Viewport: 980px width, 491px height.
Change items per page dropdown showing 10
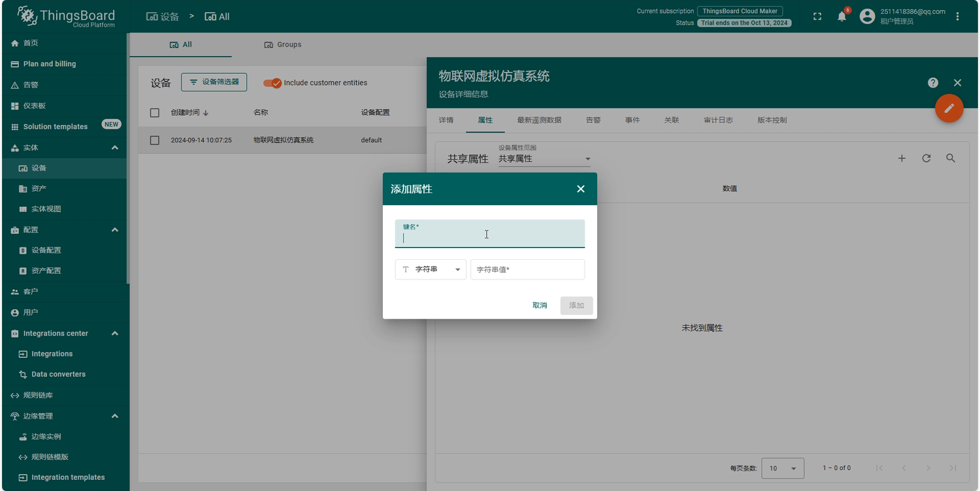click(x=783, y=468)
